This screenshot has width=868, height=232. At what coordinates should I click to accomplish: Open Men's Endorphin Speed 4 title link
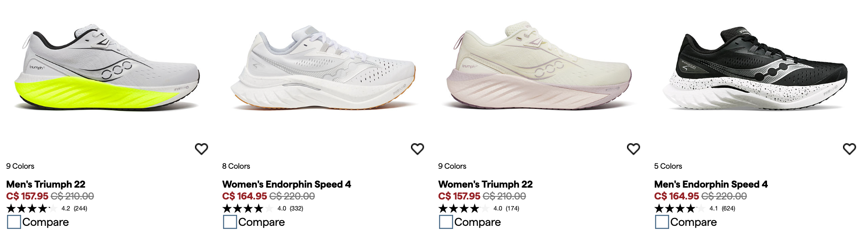pyautogui.click(x=711, y=184)
